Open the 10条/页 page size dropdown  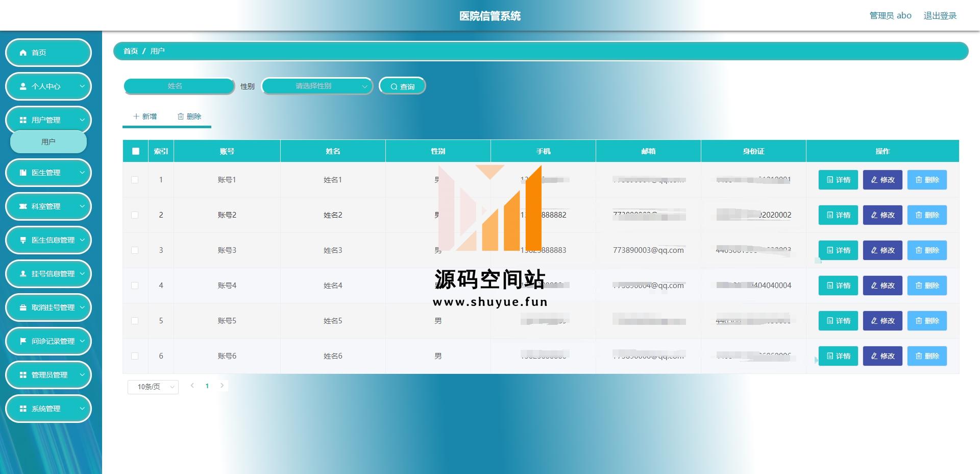tap(153, 387)
